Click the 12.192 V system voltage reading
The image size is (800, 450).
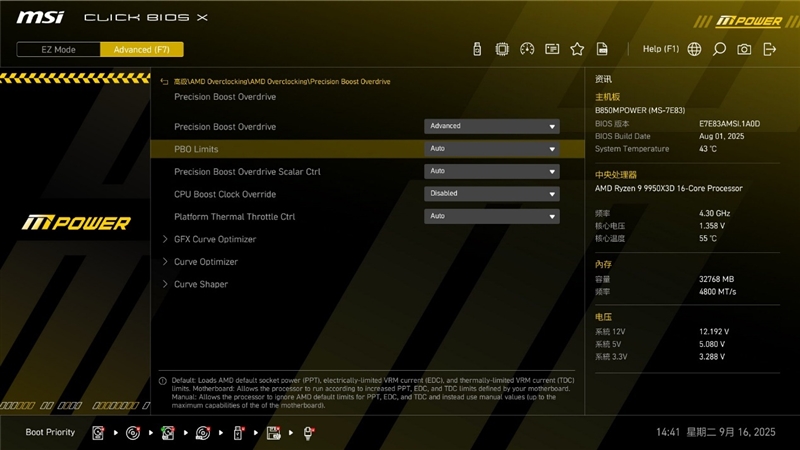click(714, 332)
